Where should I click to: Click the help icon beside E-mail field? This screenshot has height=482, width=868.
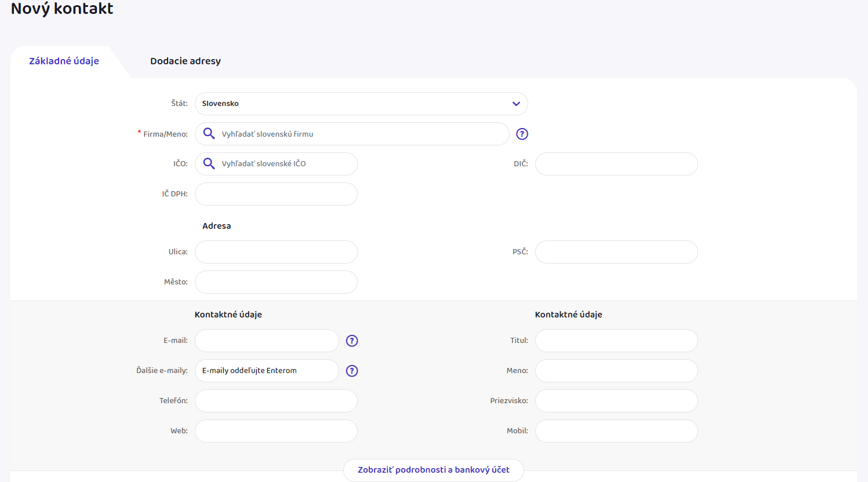(x=352, y=341)
